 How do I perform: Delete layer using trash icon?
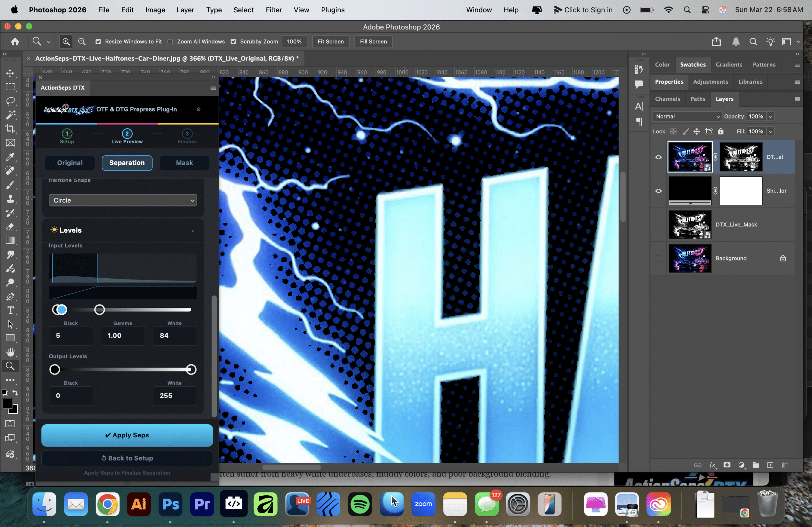pos(785,465)
